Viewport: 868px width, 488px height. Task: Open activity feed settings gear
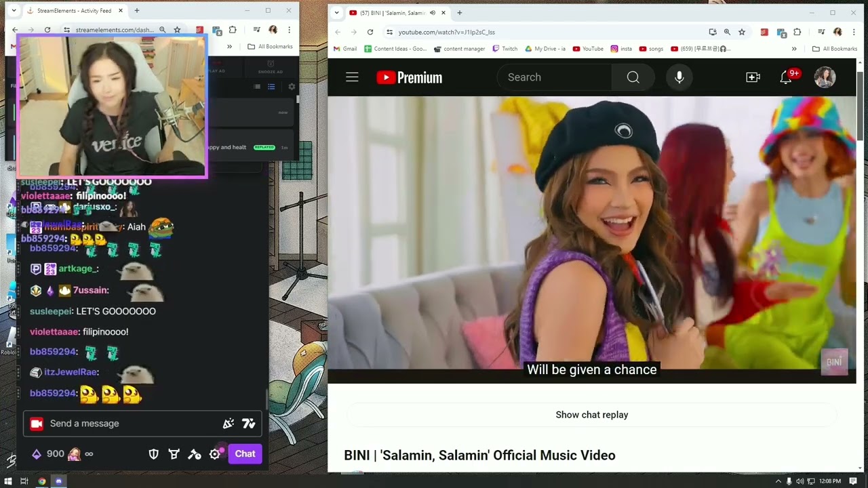pyautogui.click(x=292, y=87)
